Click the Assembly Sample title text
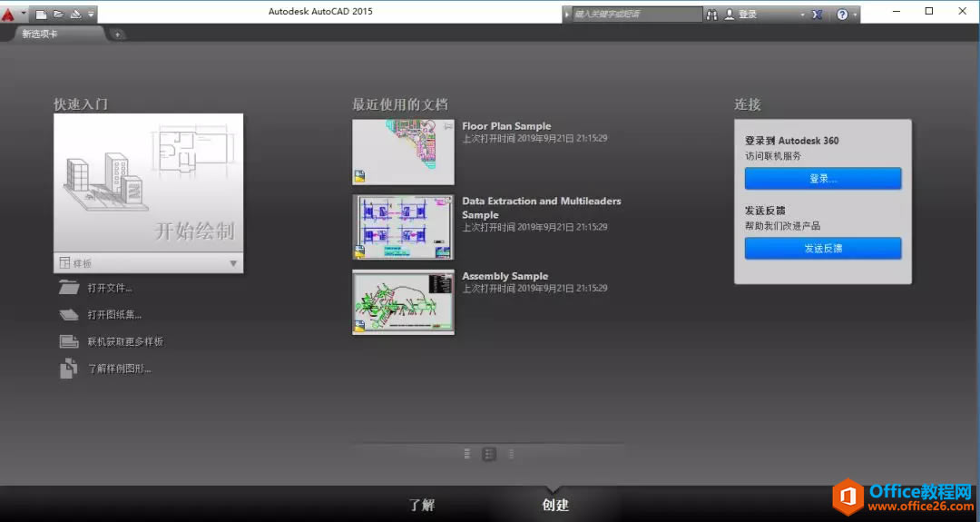Image resolution: width=980 pixels, height=522 pixels. 505,276
